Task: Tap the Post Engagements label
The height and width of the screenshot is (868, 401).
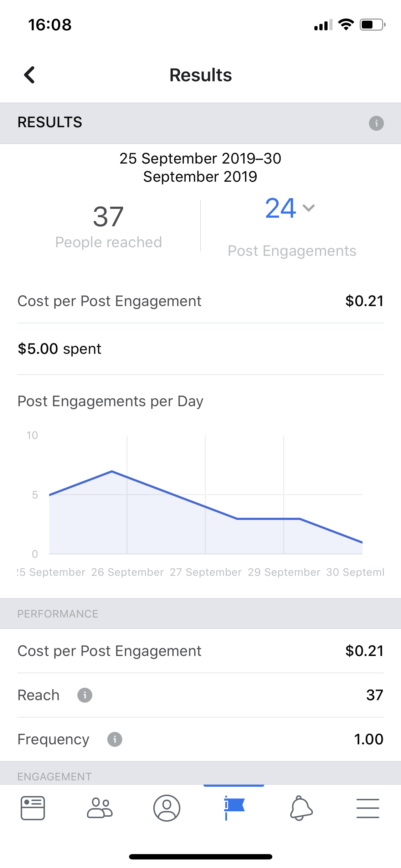Action: (292, 251)
